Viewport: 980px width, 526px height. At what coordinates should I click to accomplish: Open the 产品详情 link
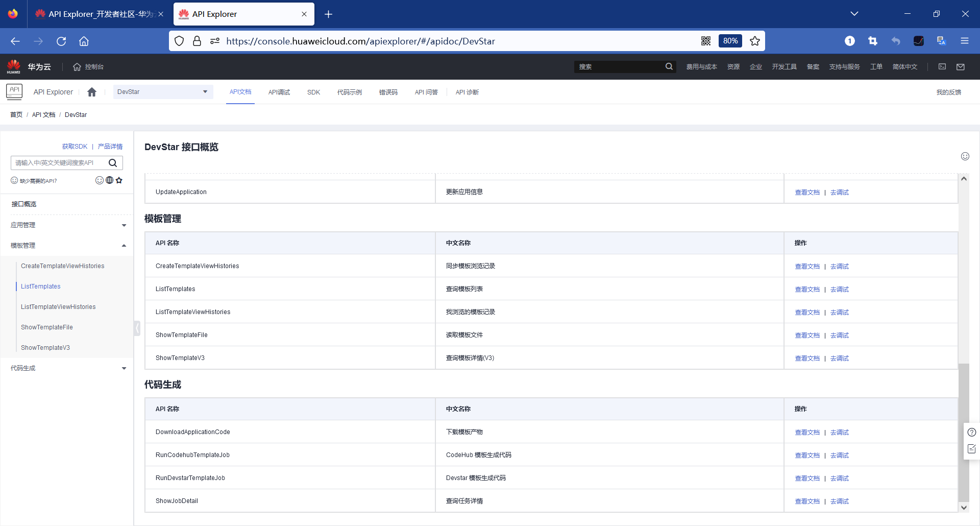pyautogui.click(x=110, y=147)
